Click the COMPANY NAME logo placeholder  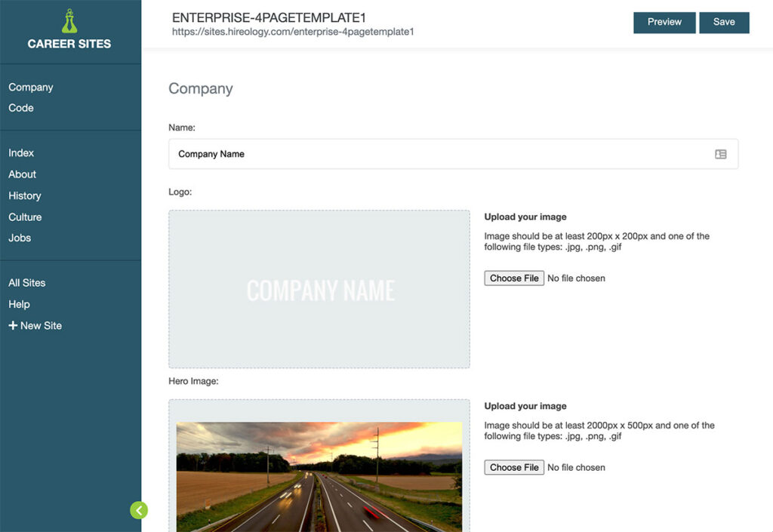click(319, 290)
